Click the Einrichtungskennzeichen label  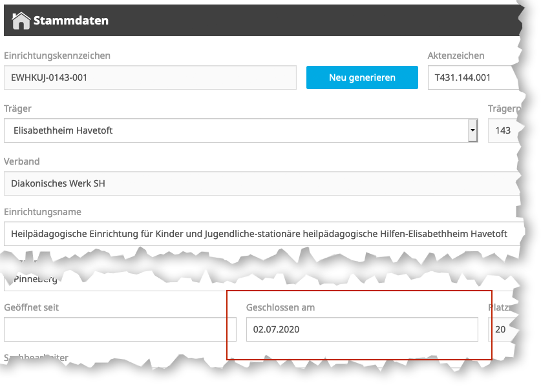tap(57, 56)
